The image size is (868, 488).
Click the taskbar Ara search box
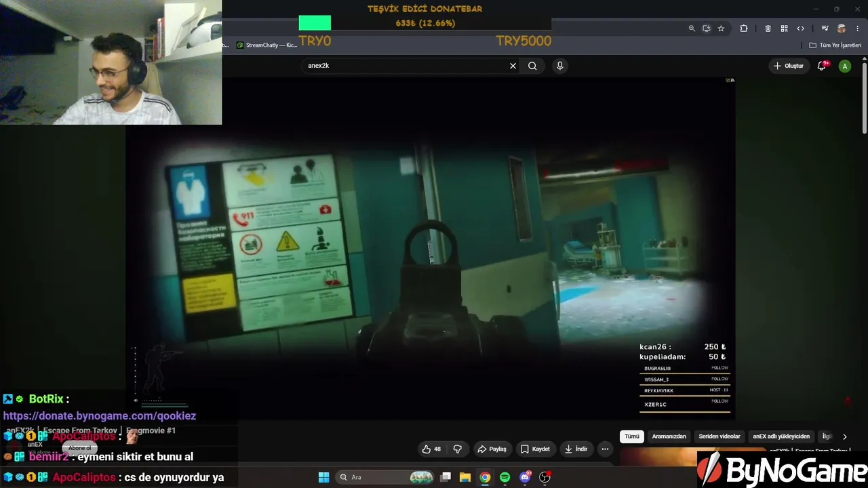click(x=385, y=477)
